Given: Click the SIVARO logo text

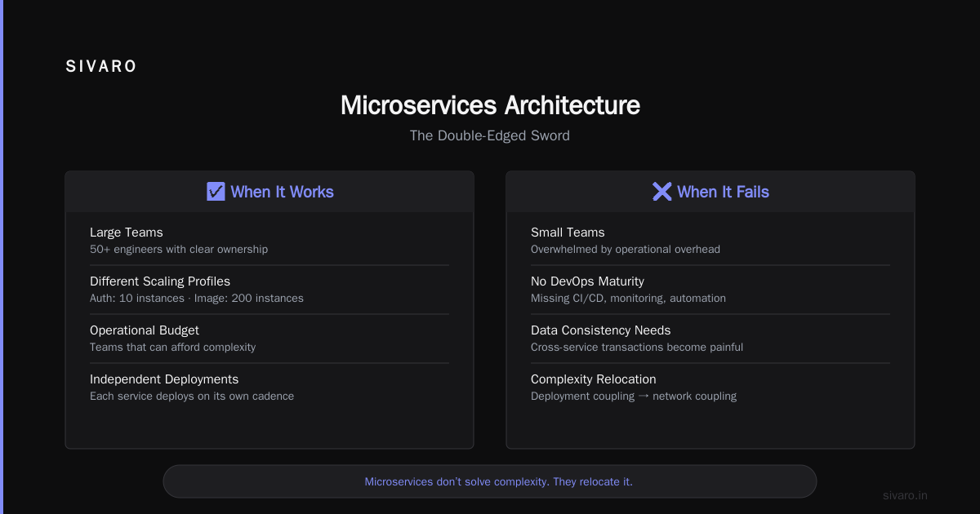Looking at the screenshot, I should 101,67.
